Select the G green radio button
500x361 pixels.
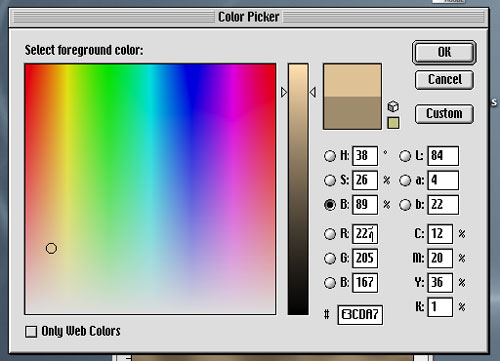[330, 258]
